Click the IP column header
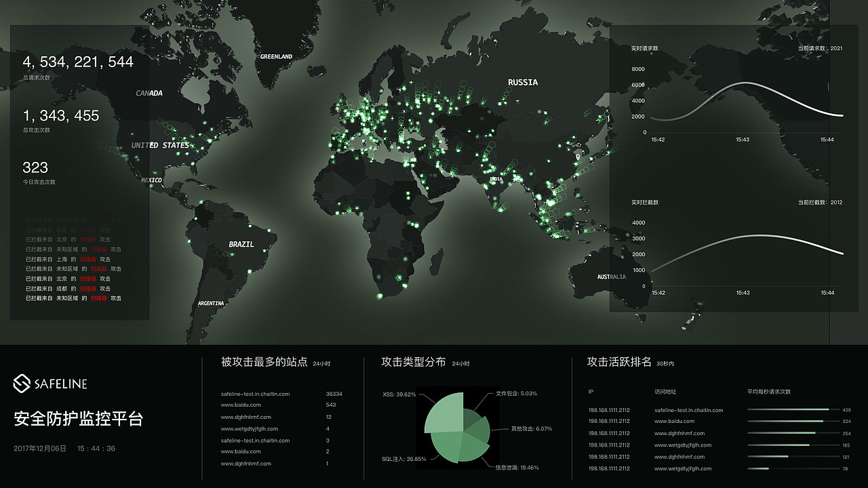The height and width of the screenshot is (488, 868). (591, 392)
